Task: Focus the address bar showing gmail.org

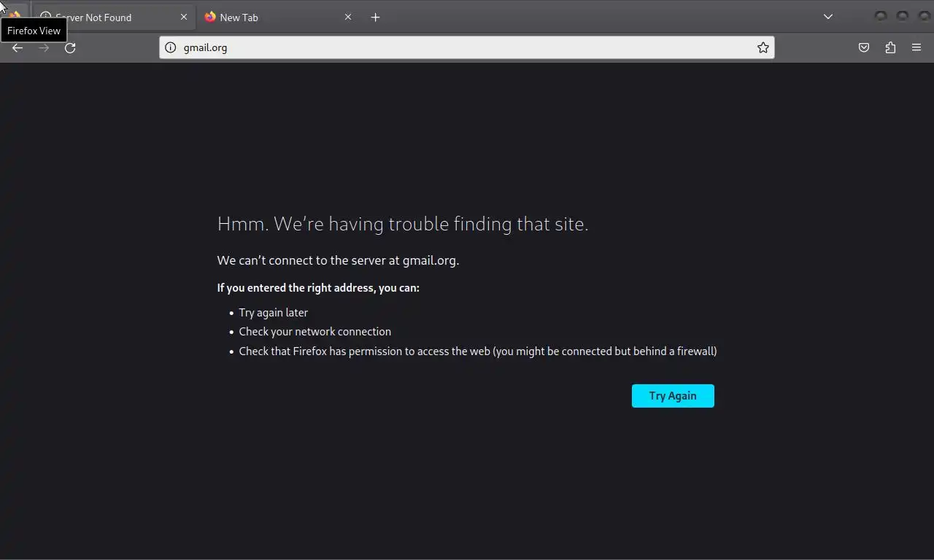Action: pos(467,47)
